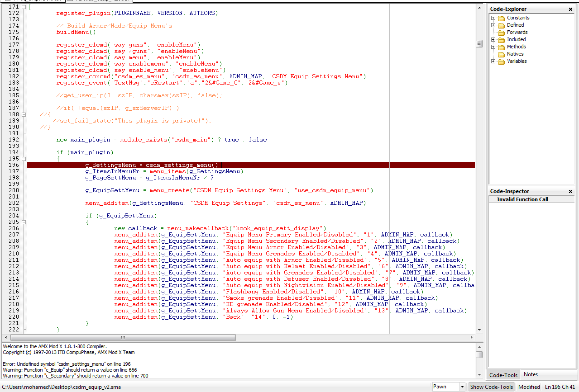This screenshot has height=392, width=579.
Task: Click the file path in status bar
Action: click(62, 387)
